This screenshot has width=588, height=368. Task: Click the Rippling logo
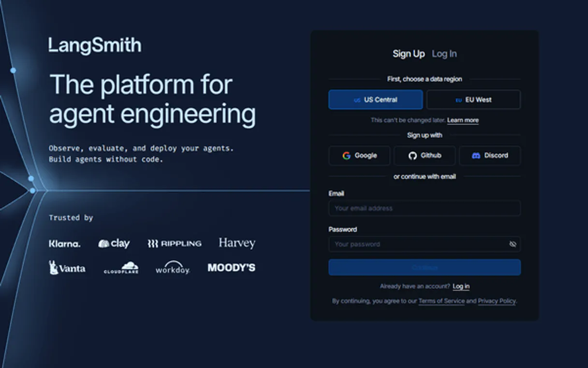(174, 244)
